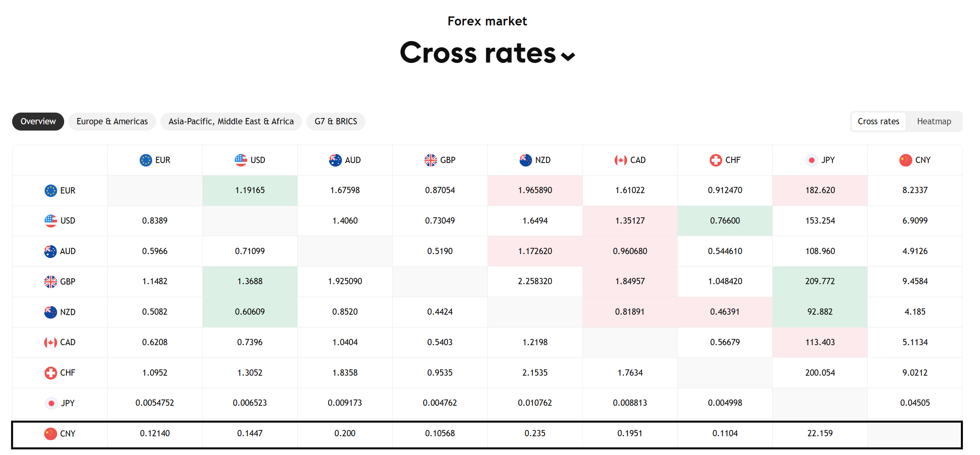
Task: Click the JPY flag icon in row header
Action: 51,403
